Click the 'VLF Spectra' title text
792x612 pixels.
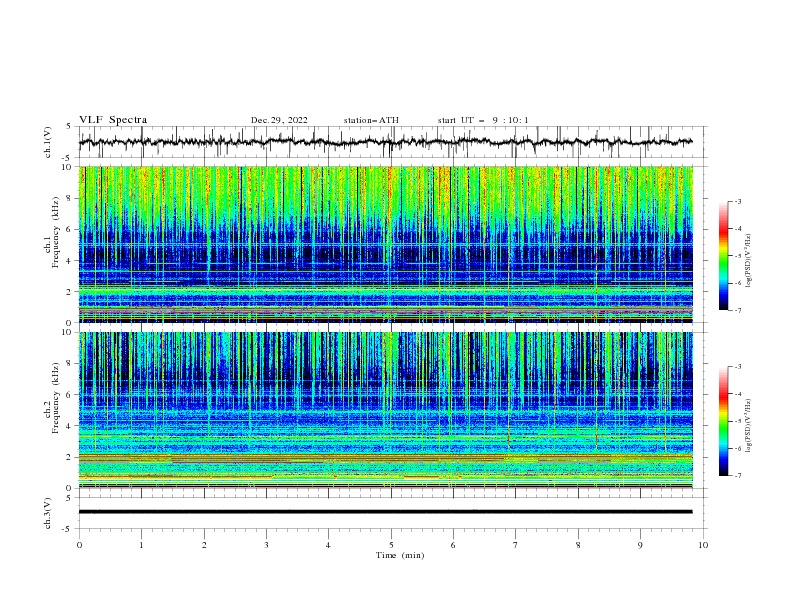[113, 120]
